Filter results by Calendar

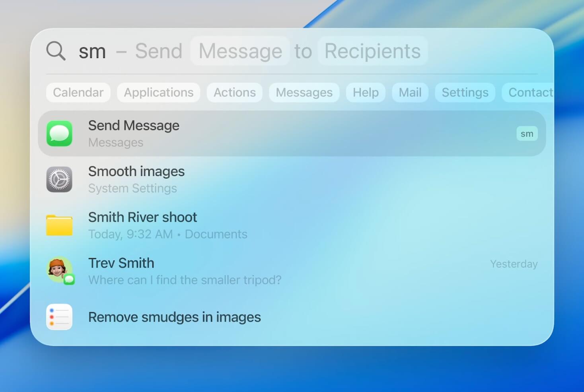(x=78, y=93)
